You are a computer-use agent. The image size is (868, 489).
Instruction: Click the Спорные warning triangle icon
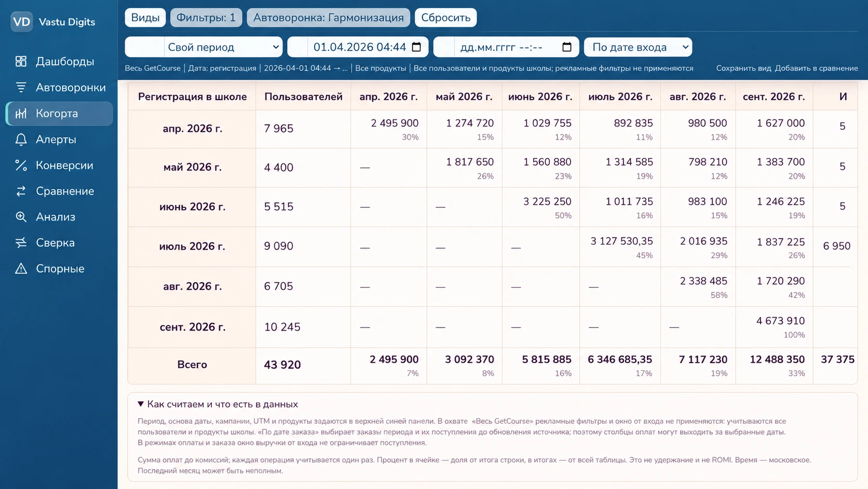coord(21,269)
